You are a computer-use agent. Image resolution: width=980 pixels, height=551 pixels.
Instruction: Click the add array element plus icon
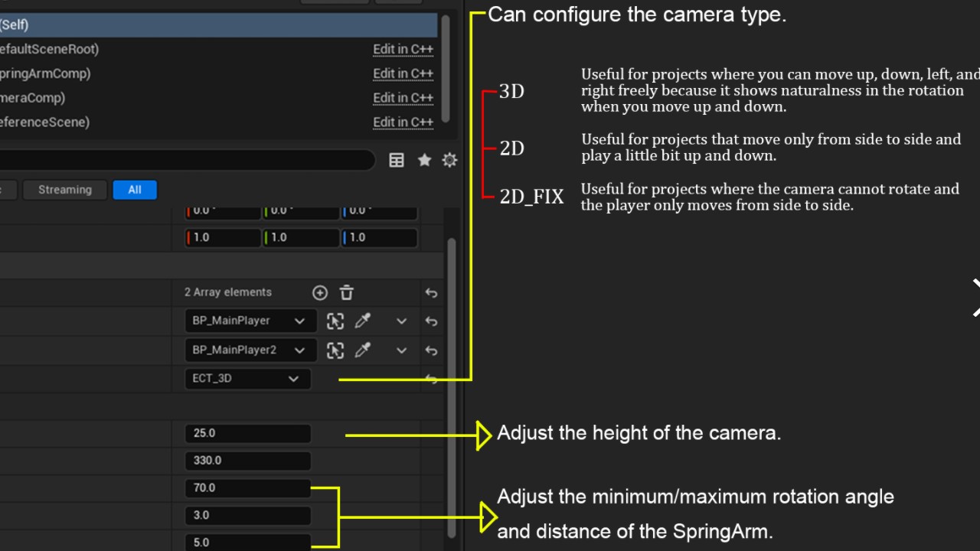point(320,293)
